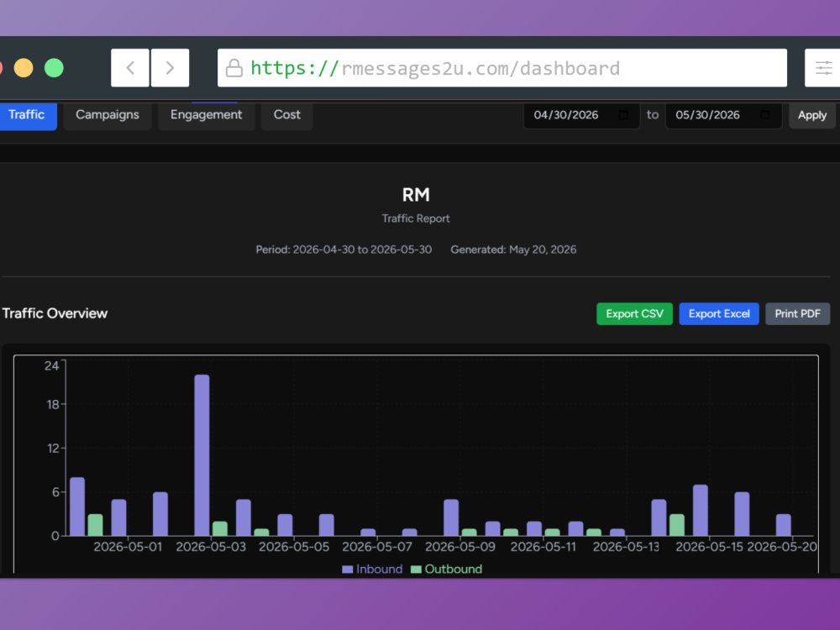The height and width of the screenshot is (630, 840).
Task: Export the traffic report as CSV
Action: point(634,314)
